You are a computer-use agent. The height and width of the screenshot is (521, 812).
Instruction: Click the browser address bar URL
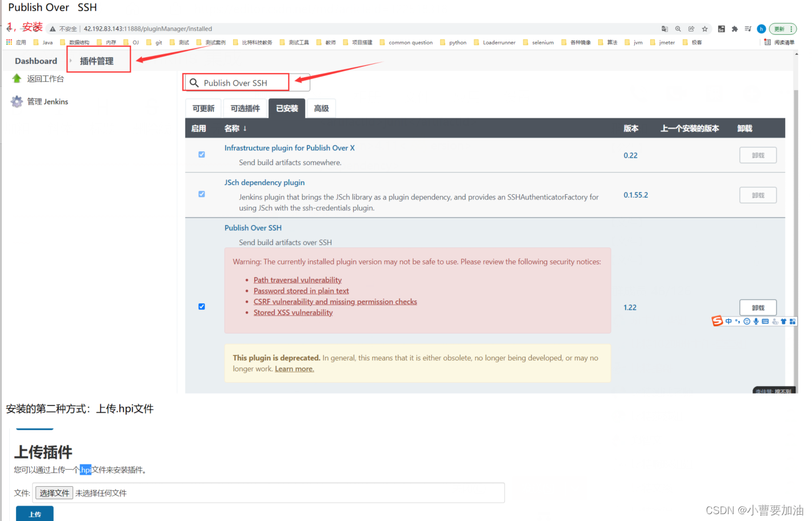pyautogui.click(x=148, y=29)
